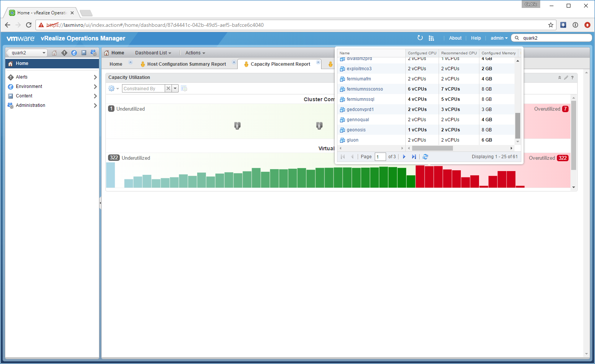Image resolution: width=595 pixels, height=364 pixels.
Task: Open Environment via the left toolbar globe icon
Action: 74,53
